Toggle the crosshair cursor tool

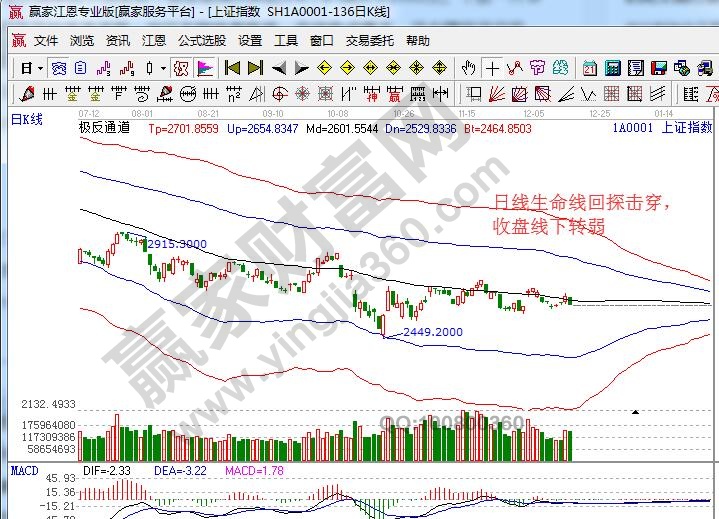pyautogui.click(x=492, y=68)
